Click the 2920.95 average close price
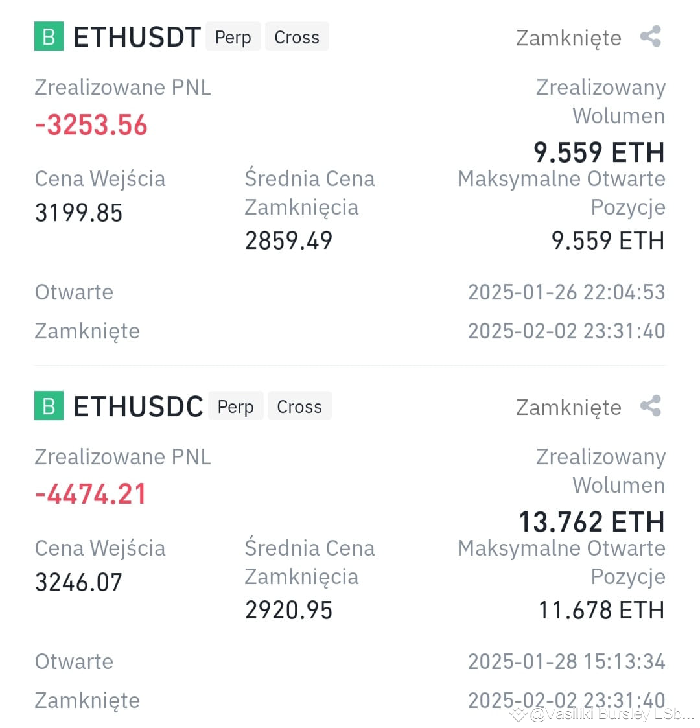The image size is (700, 728). click(288, 610)
